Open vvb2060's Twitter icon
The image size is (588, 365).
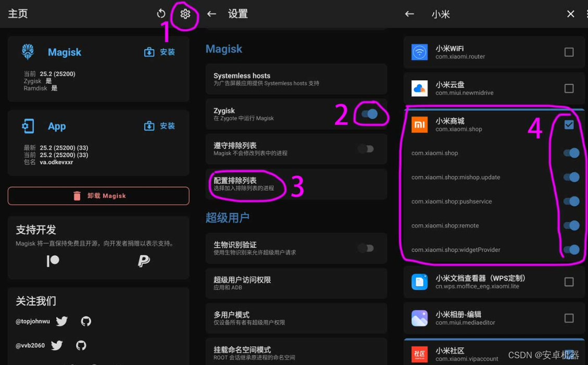[57, 345]
